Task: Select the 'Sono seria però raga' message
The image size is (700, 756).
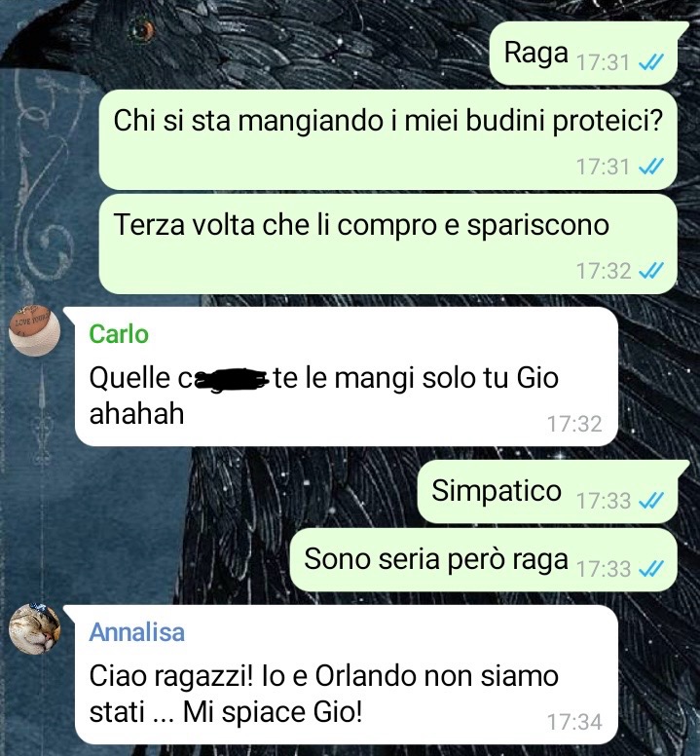Action: click(484, 560)
